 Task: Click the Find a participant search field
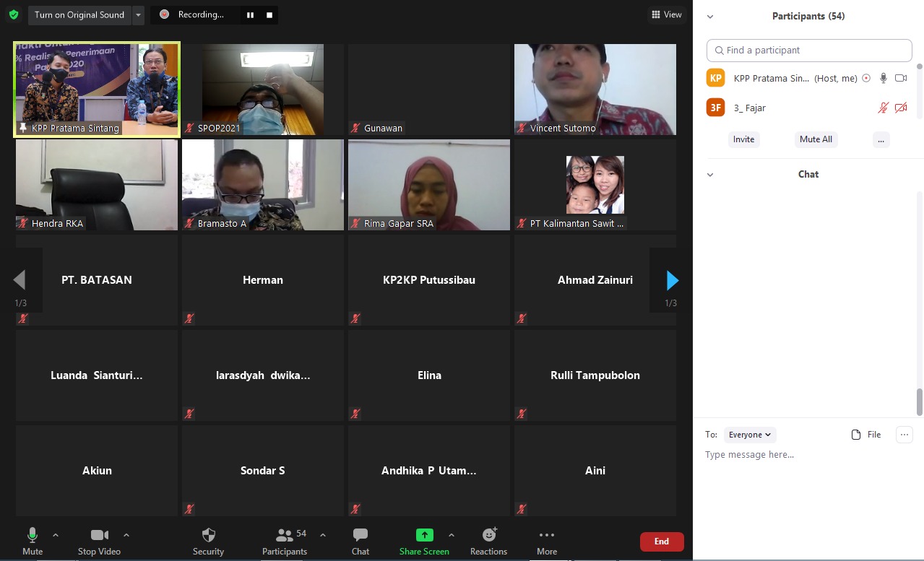pos(809,51)
